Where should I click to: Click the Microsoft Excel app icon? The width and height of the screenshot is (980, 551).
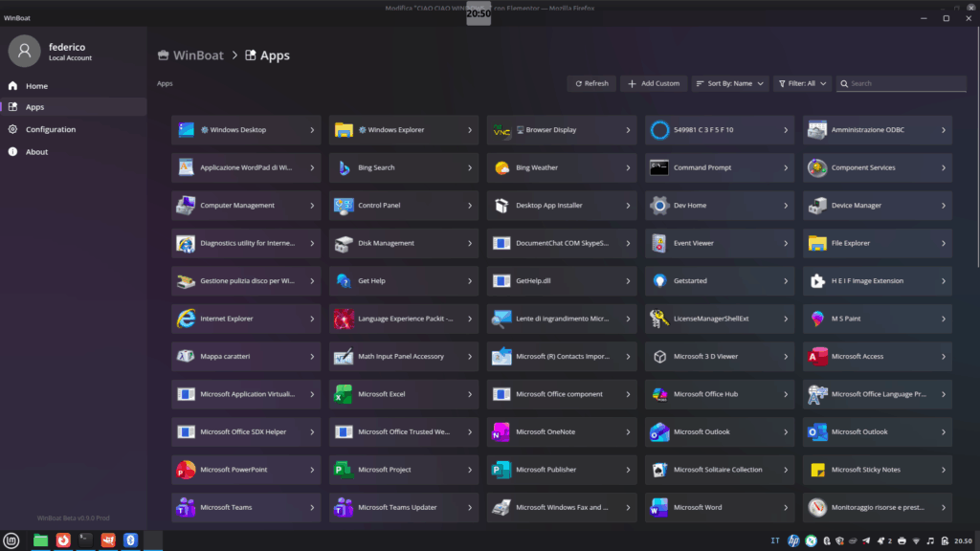pos(344,394)
